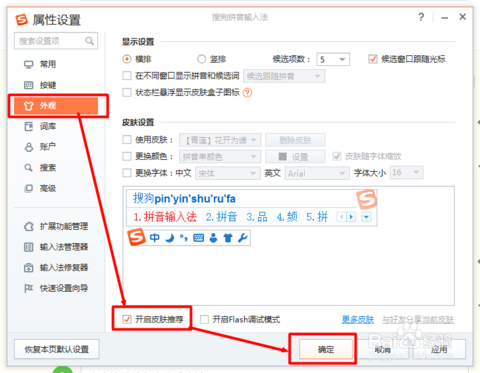Click the soft keyboard icon
480x373 pixels.
point(199,238)
